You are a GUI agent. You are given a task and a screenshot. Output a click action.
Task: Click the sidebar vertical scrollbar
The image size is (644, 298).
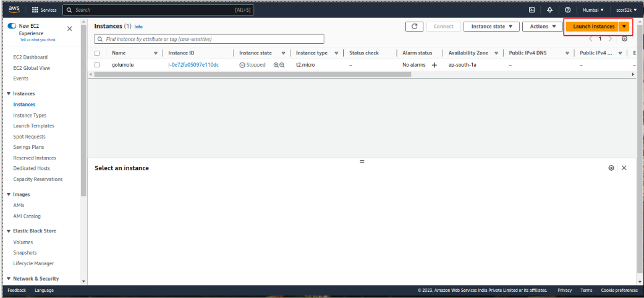click(x=84, y=111)
